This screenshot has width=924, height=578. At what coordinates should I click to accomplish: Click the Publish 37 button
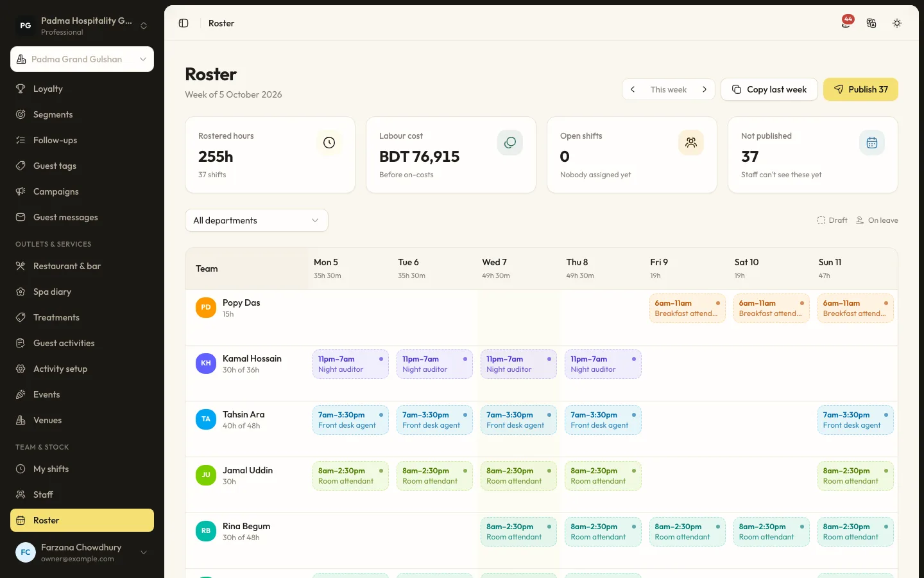[860, 89]
